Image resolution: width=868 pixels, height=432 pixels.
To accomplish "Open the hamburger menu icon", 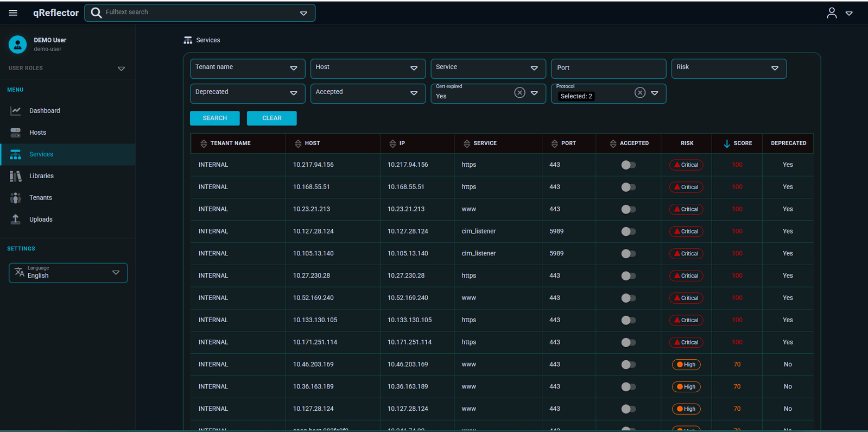I will click(x=13, y=12).
